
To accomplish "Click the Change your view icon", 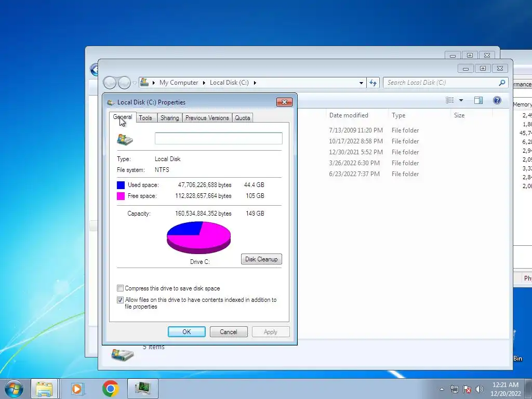I will [450, 100].
